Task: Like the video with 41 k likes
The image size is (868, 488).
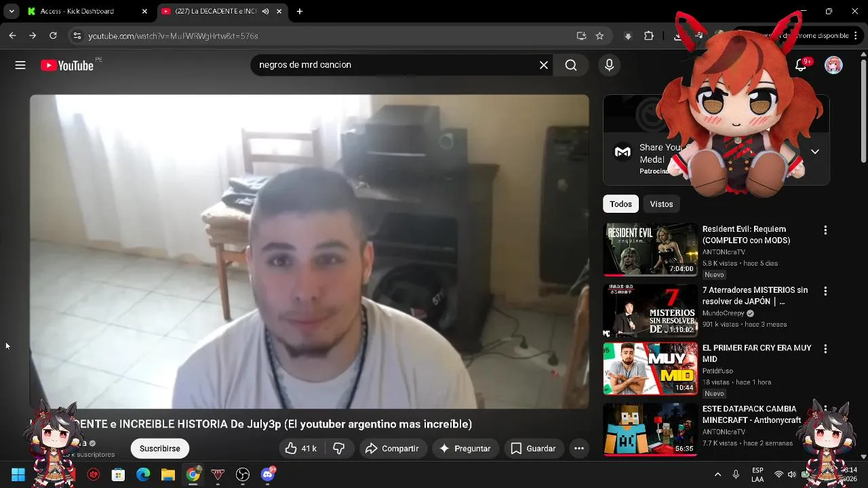Action: tap(301, 449)
